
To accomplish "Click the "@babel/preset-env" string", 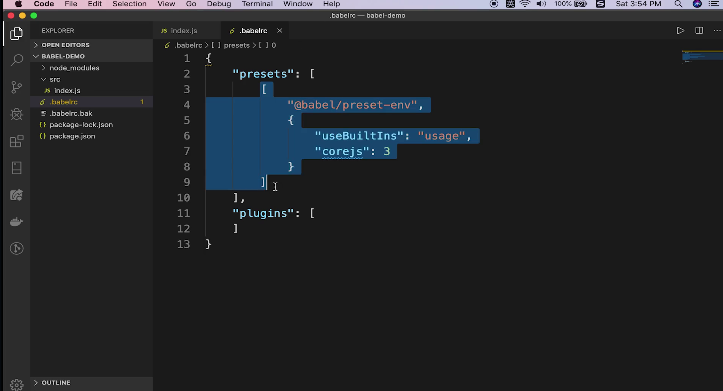I will [x=352, y=105].
